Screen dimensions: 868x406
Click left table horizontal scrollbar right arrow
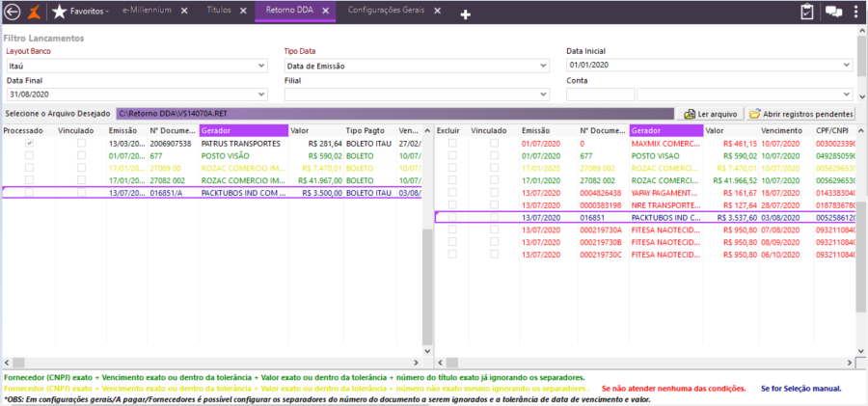click(x=417, y=363)
